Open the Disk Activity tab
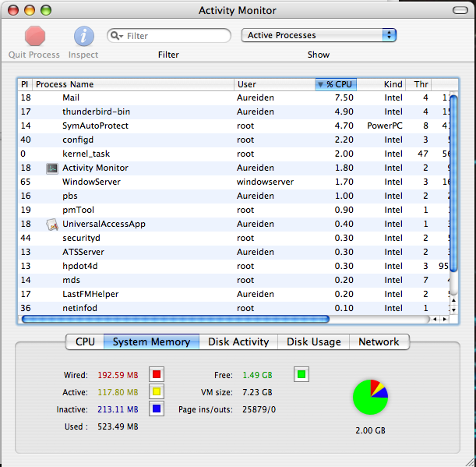This screenshot has width=476, height=467. click(x=238, y=341)
